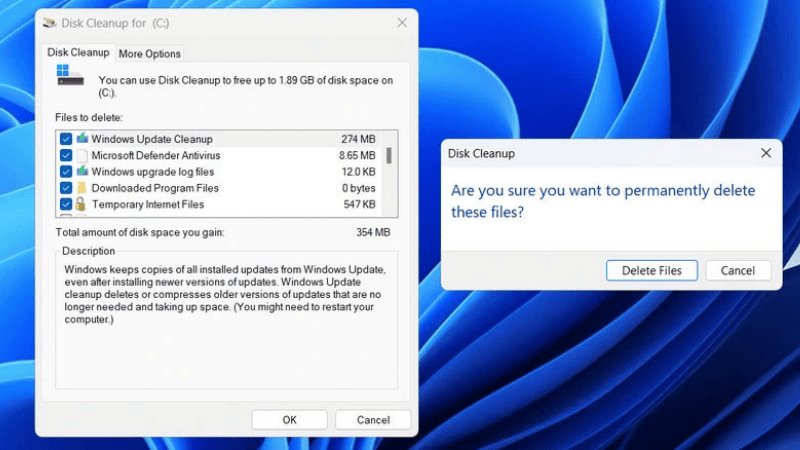Click 'Total amount of disk space you gain' label

click(x=140, y=232)
